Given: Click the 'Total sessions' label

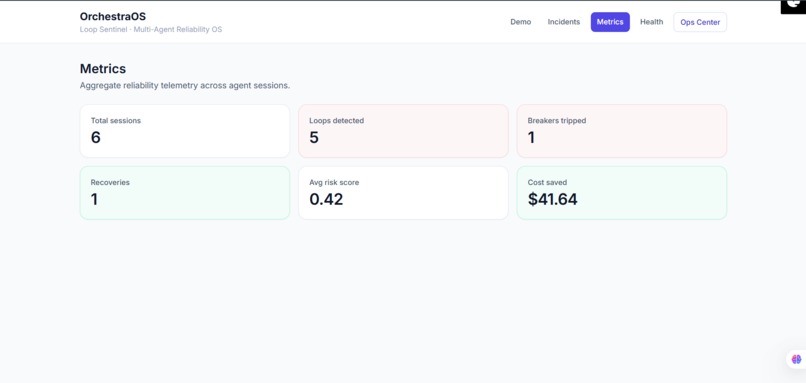Looking at the screenshot, I should 116,121.
